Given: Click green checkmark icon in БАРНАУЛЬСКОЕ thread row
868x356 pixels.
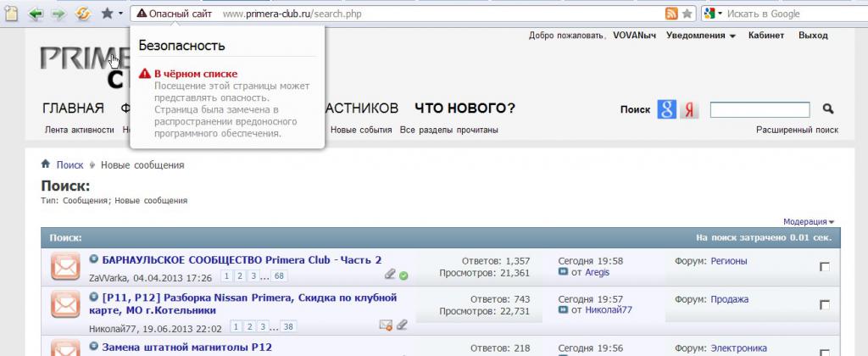Looking at the screenshot, I should point(403,275).
